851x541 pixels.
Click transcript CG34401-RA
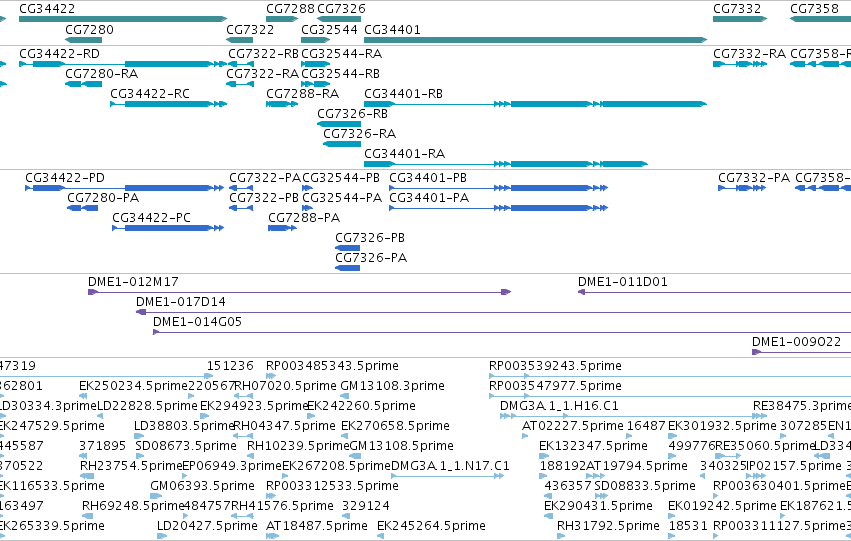point(506,164)
